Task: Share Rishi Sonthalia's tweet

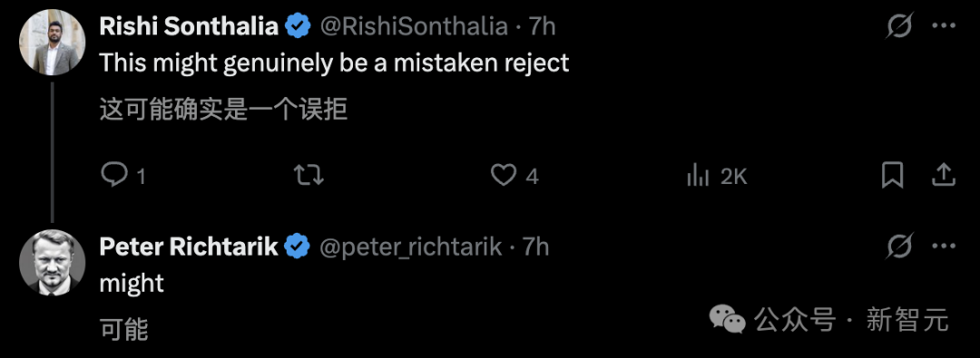Action: point(943,176)
